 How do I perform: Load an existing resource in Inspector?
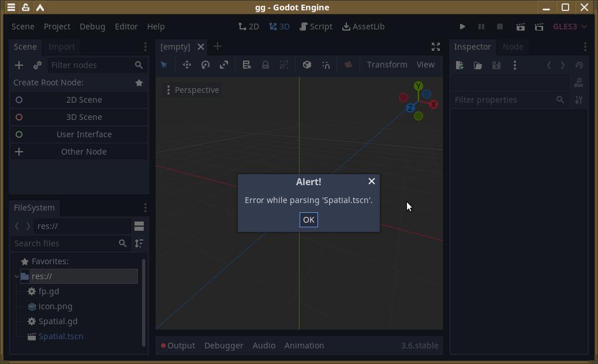click(478, 65)
